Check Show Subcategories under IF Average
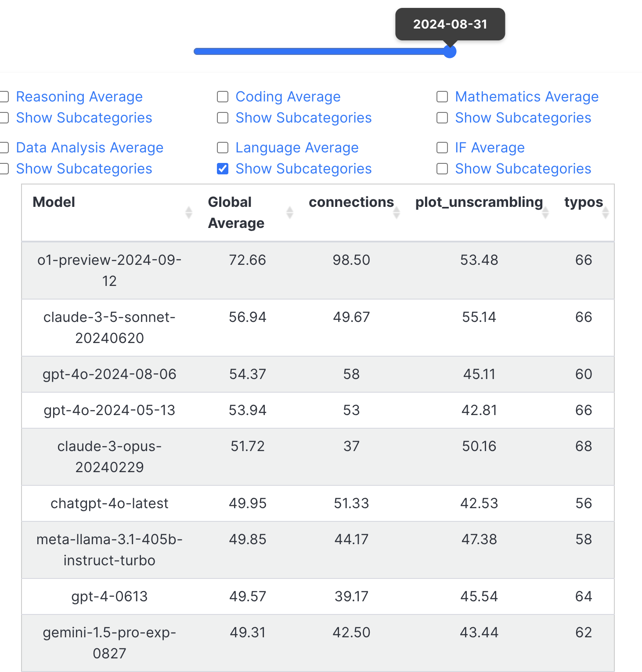Viewport: 642px width, 672px height. pyautogui.click(x=442, y=169)
